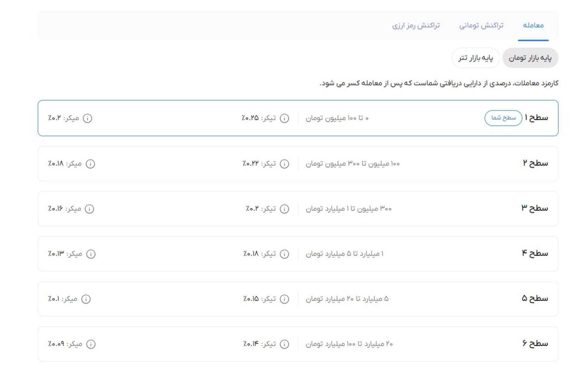This screenshot has width=588, height=392.
Task: Switch to the معامله tab
Action: [533, 25]
